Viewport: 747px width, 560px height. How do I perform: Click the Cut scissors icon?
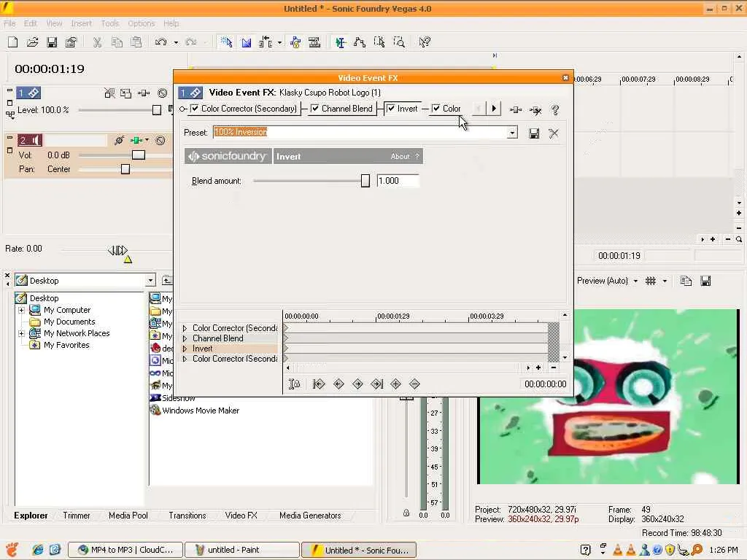pos(97,42)
